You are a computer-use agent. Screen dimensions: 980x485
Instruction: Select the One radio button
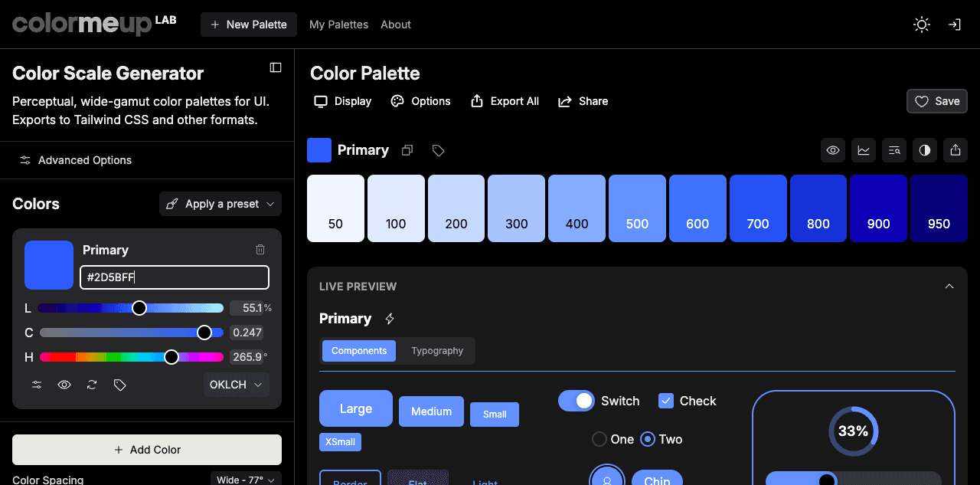[599, 439]
